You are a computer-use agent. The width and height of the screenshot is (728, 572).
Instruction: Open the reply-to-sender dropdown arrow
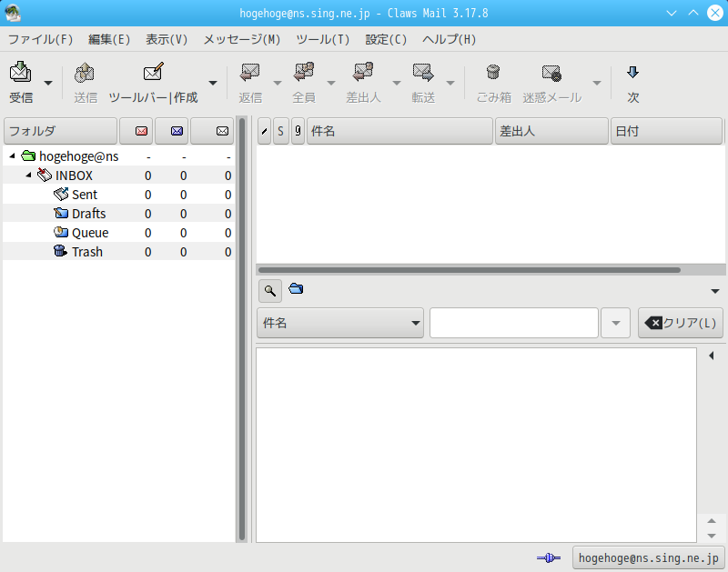tap(397, 83)
